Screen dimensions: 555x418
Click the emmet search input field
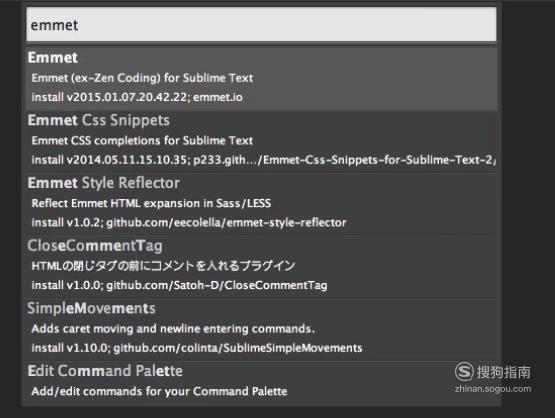point(261,25)
